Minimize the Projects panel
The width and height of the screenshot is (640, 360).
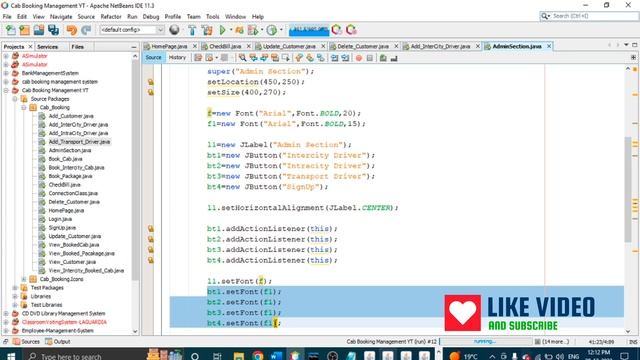pos(134,47)
